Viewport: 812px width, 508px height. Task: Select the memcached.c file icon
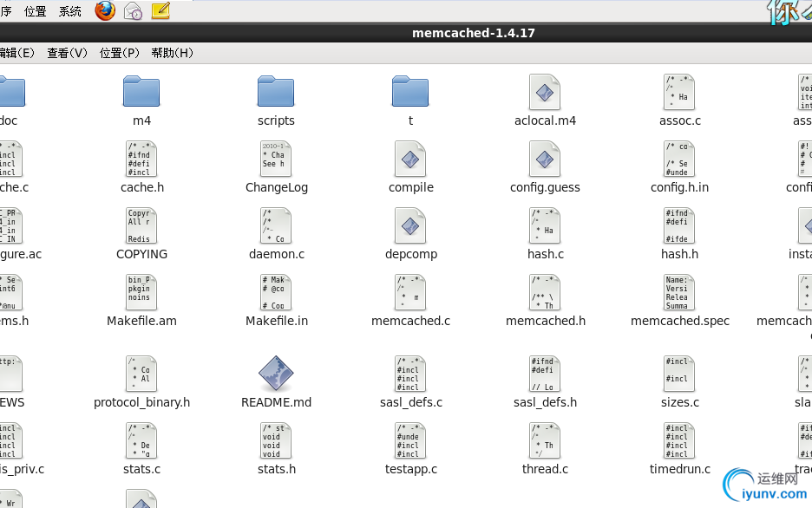pyautogui.click(x=410, y=292)
